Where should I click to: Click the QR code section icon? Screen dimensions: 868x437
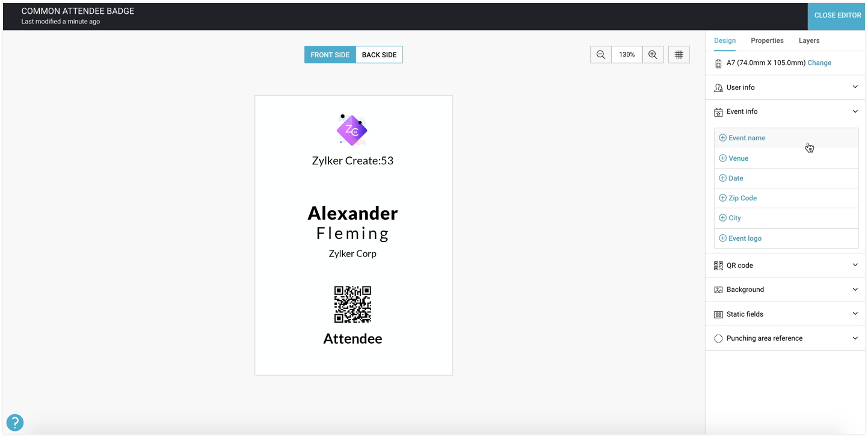click(x=718, y=265)
